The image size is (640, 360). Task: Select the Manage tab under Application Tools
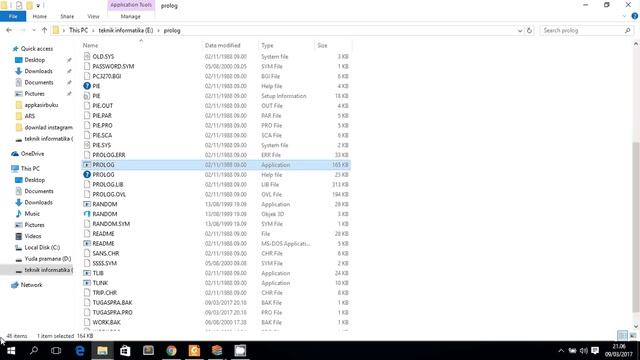131,16
